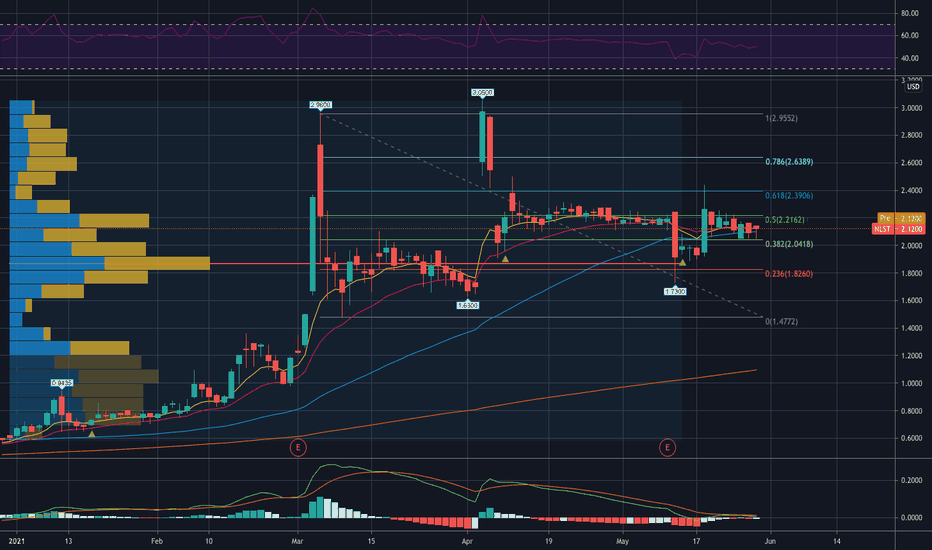Select the yellow triangle marker near January 13
The image size is (932, 550).
pyautogui.click(x=92, y=435)
